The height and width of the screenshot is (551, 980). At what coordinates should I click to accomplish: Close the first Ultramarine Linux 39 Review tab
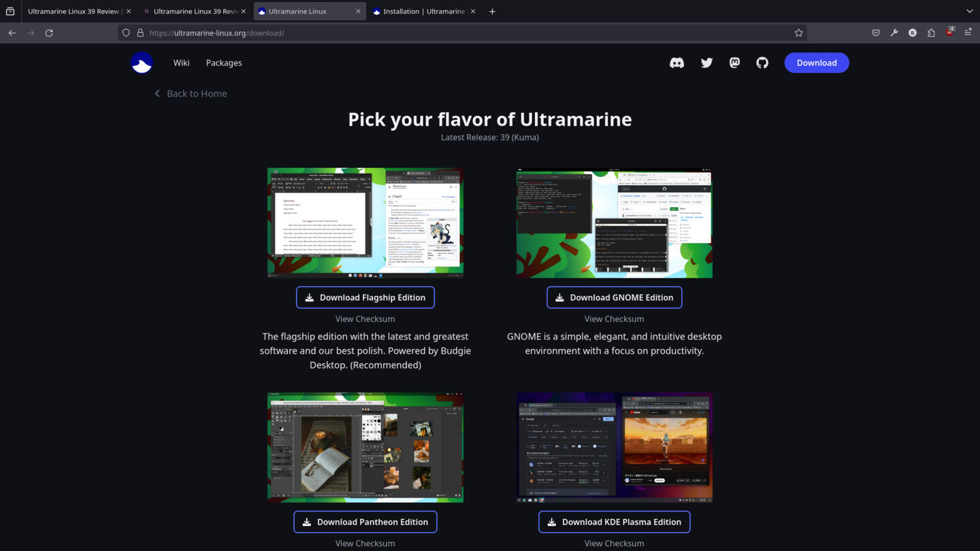click(129, 12)
